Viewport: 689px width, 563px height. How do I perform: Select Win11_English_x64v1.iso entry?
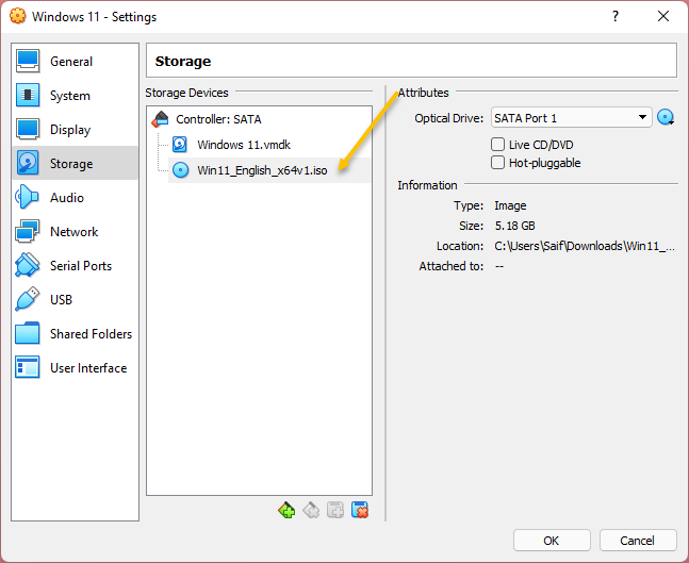pyautogui.click(x=269, y=170)
